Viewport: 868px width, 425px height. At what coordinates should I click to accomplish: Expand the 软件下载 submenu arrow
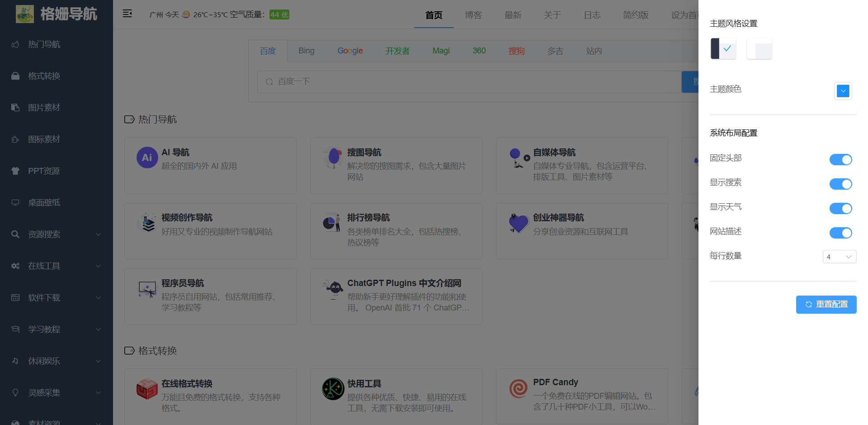point(98,298)
